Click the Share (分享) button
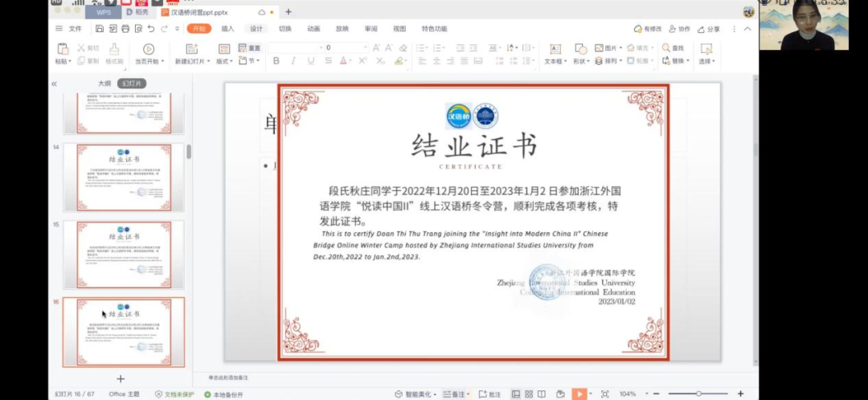This screenshot has width=868, height=400. pos(709,29)
